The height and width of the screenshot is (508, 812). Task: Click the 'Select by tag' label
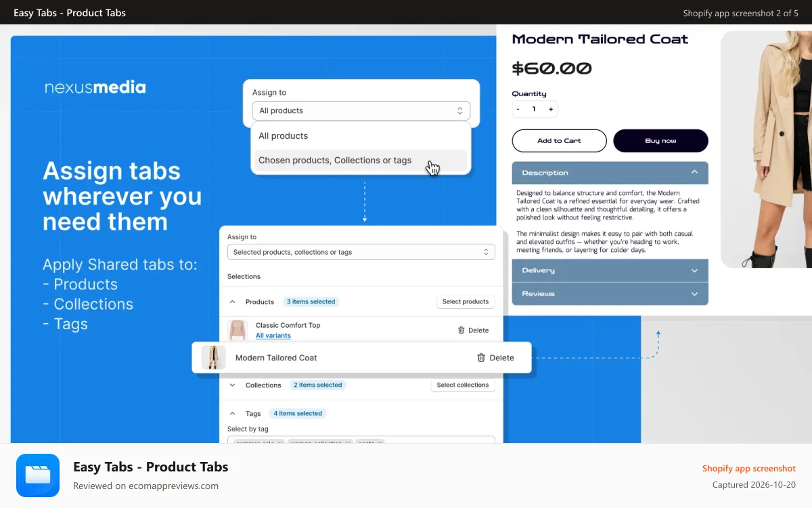click(x=248, y=429)
